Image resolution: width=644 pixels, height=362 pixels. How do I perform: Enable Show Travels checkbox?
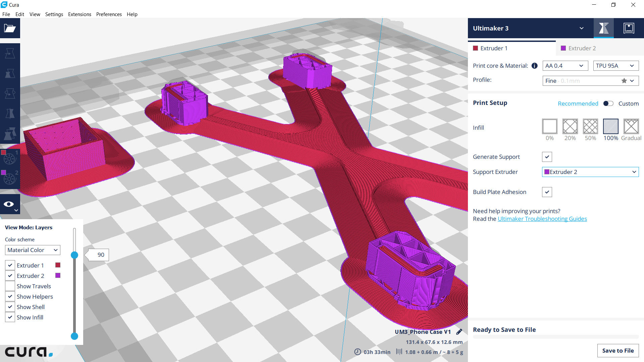(10, 286)
